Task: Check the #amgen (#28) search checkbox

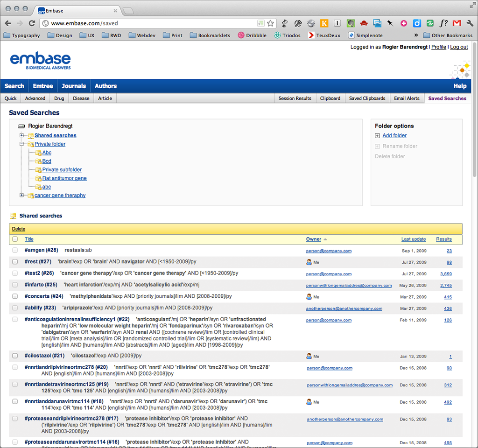Action: (15, 250)
